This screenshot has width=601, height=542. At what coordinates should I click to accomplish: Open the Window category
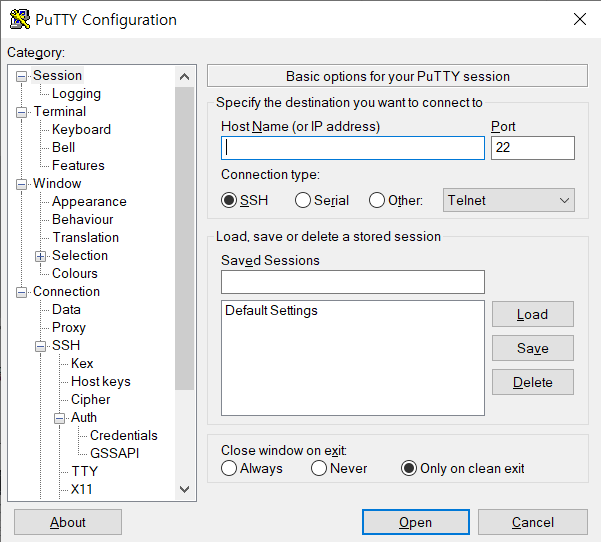point(57,184)
